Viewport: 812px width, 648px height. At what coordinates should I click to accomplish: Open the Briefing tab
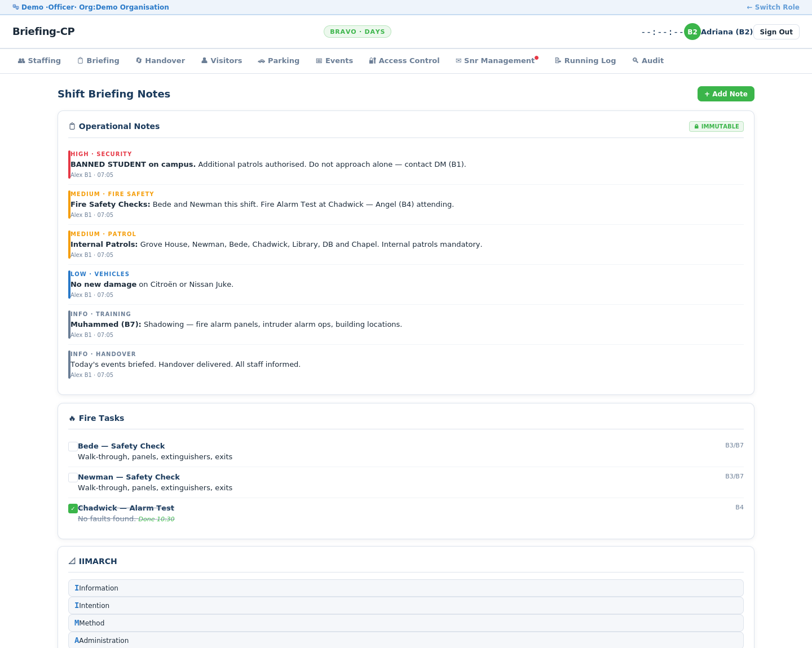click(99, 61)
